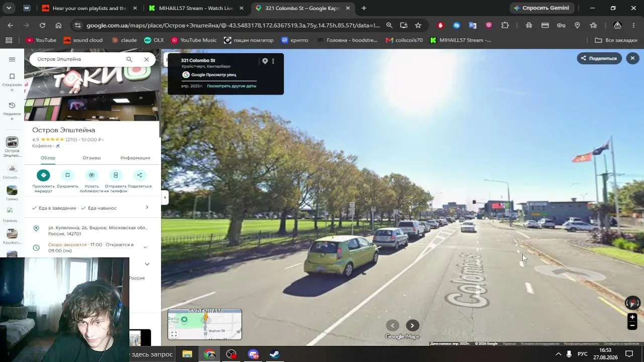Screen dimensions: 644x362
Task: Open the Google Maps hamburger menu
Action: click(x=12, y=59)
